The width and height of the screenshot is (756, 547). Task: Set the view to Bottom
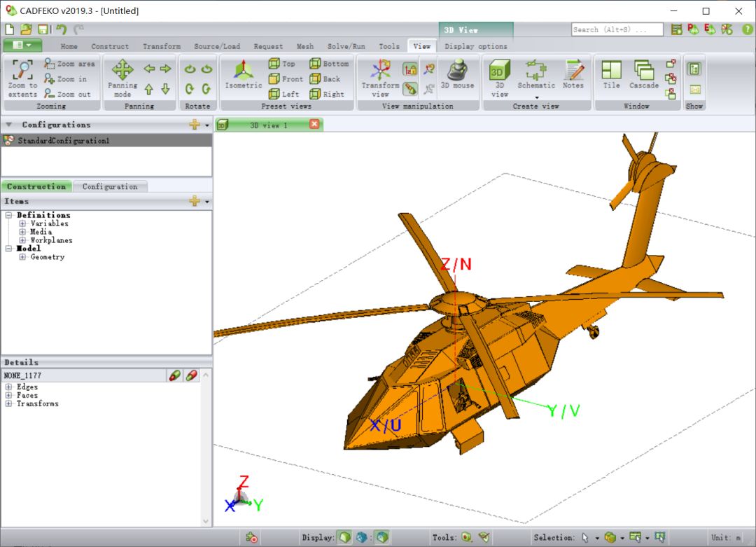[x=329, y=64]
